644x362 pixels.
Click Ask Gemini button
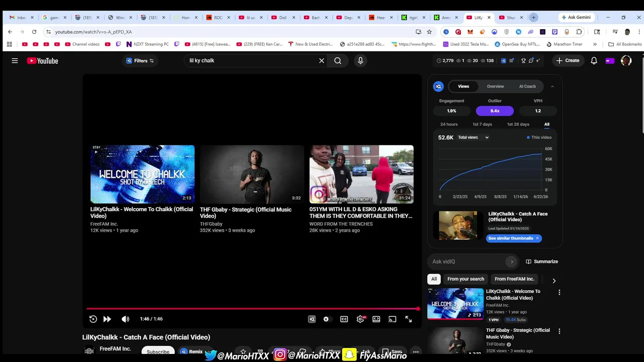pyautogui.click(x=576, y=17)
